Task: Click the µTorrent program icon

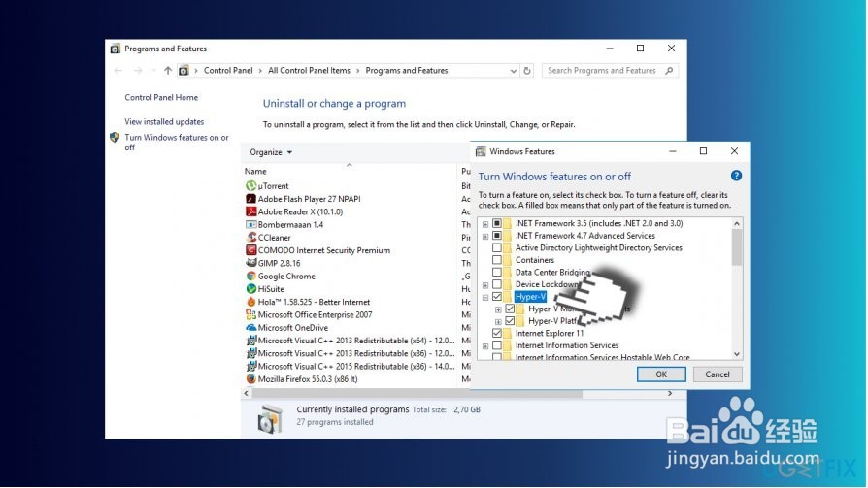Action: coord(250,186)
